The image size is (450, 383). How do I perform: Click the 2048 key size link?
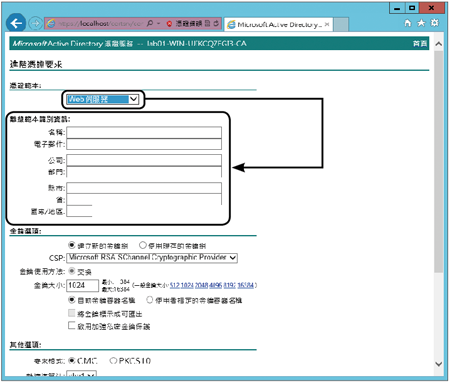pyautogui.click(x=201, y=285)
